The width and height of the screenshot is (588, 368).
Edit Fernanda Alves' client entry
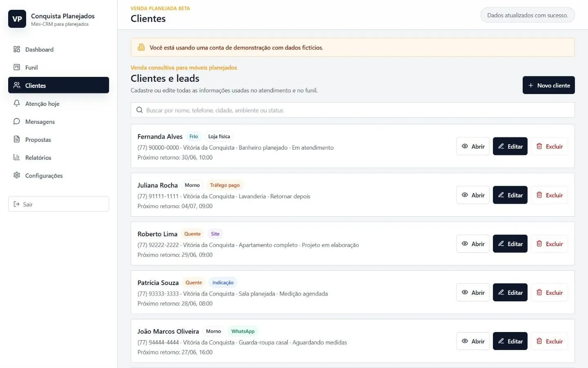[x=510, y=146]
